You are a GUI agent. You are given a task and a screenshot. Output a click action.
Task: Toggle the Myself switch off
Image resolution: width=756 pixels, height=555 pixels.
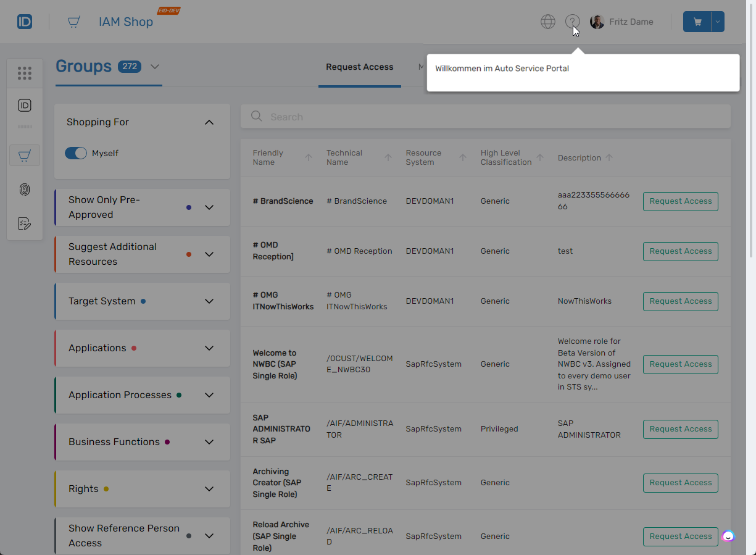click(x=76, y=153)
